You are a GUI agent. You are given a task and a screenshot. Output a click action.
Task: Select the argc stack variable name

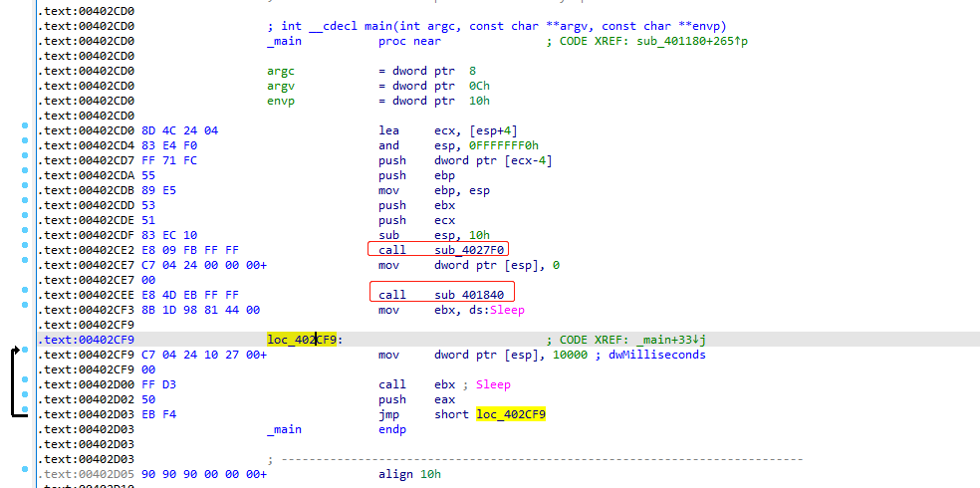282,71
